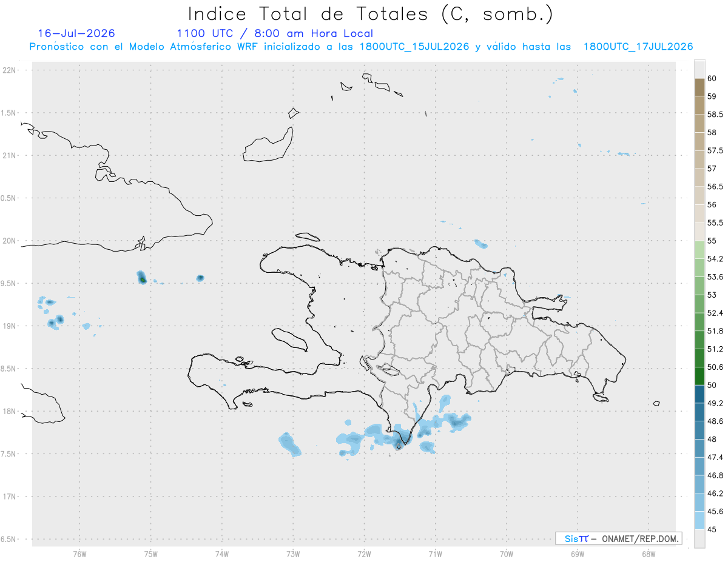Click Gonâve Island outline inside Haiti's gulf
The width and height of the screenshot is (728, 562).
point(289,340)
